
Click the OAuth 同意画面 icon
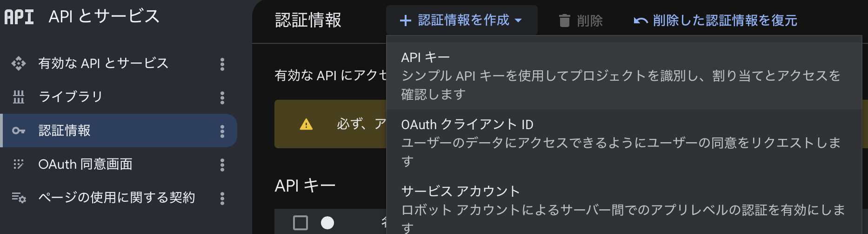coord(19,164)
